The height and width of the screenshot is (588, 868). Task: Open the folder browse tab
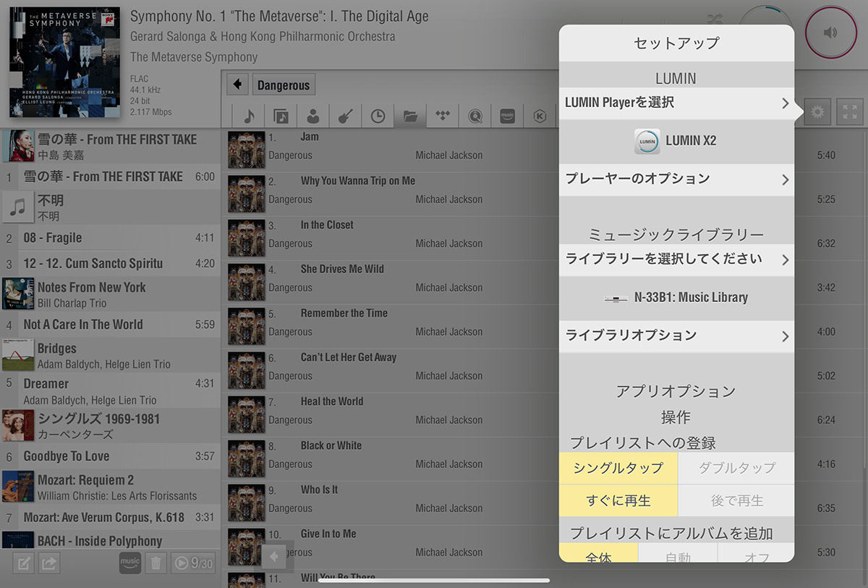pyautogui.click(x=410, y=116)
